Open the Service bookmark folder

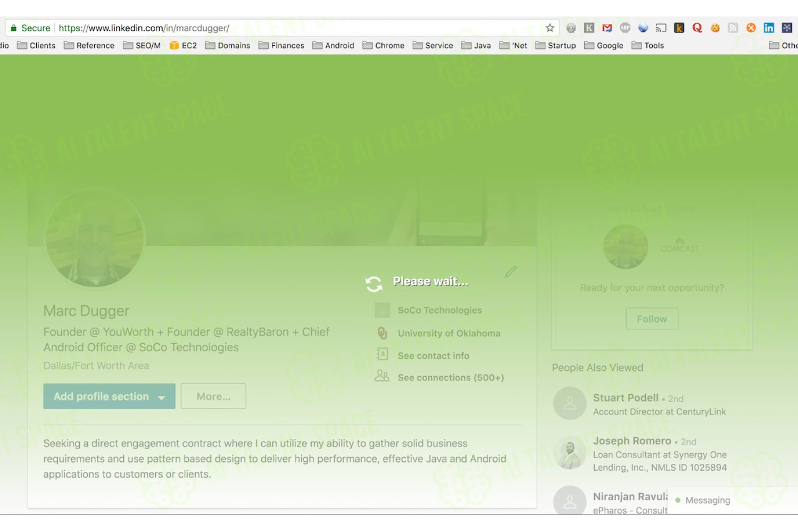(x=433, y=45)
